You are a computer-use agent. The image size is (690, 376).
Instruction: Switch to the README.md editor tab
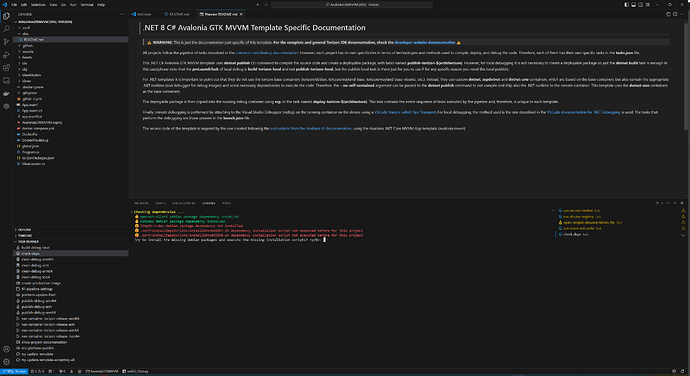(x=178, y=14)
